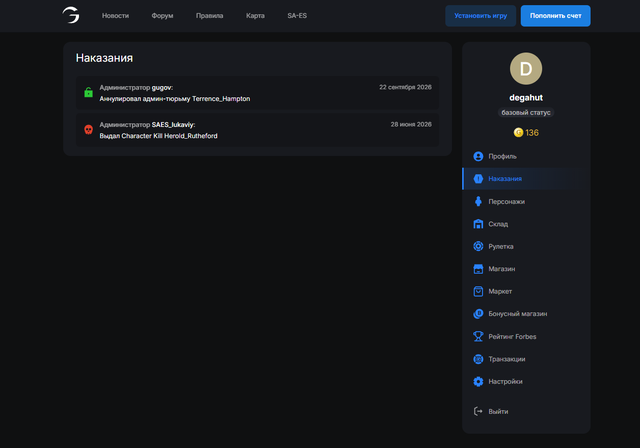This screenshot has width=640, height=448.
Task: Click the gold coin balance icon
Action: tap(518, 133)
